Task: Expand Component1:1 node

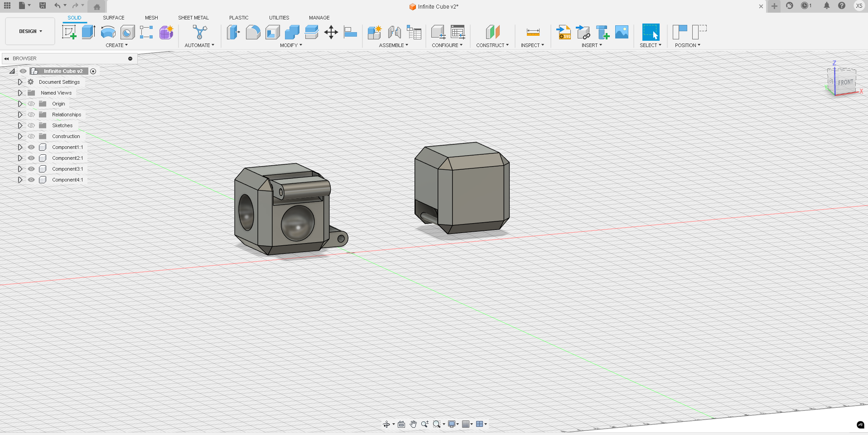Action: click(20, 147)
